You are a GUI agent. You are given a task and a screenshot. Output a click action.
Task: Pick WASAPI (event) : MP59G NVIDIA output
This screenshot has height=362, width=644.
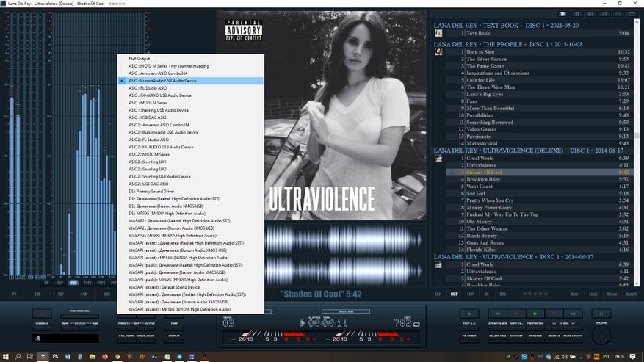point(191,258)
